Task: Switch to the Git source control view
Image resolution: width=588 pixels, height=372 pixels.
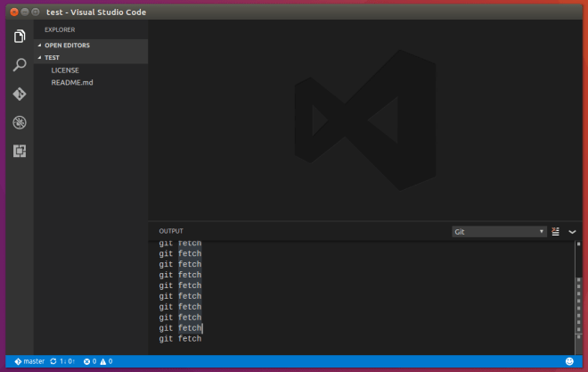Action: (x=20, y=94)
